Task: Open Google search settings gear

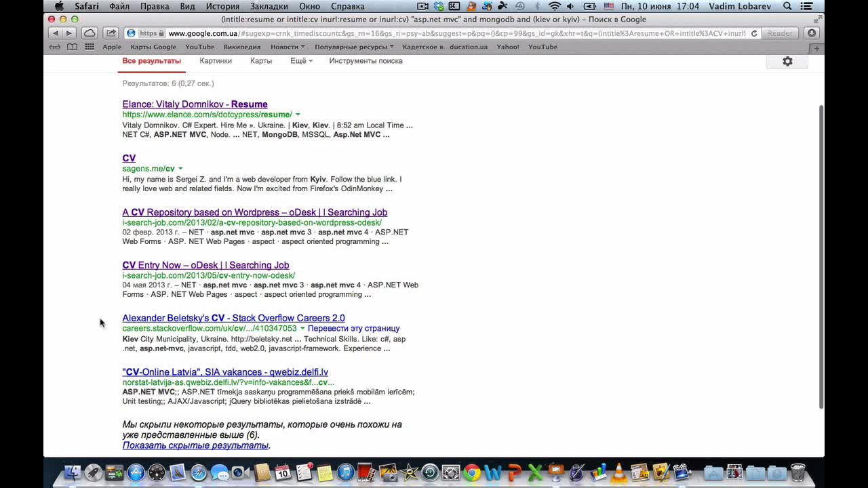Action: 787,61
